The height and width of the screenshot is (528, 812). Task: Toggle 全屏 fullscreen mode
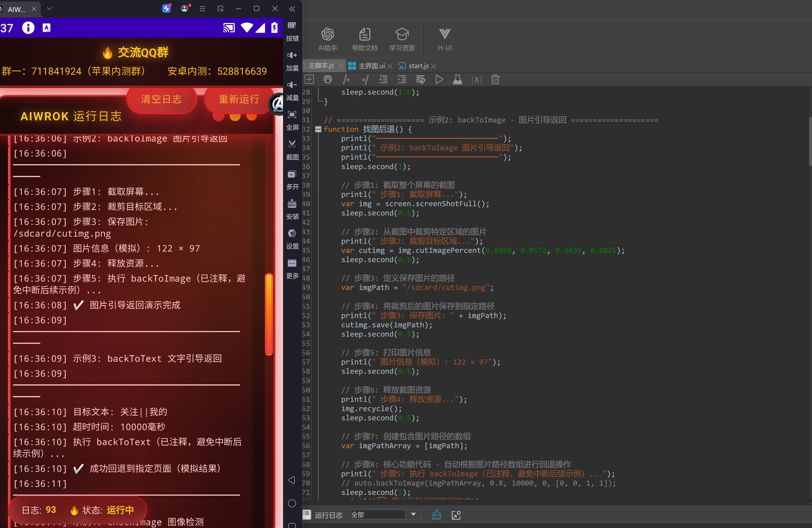(292, 121)
